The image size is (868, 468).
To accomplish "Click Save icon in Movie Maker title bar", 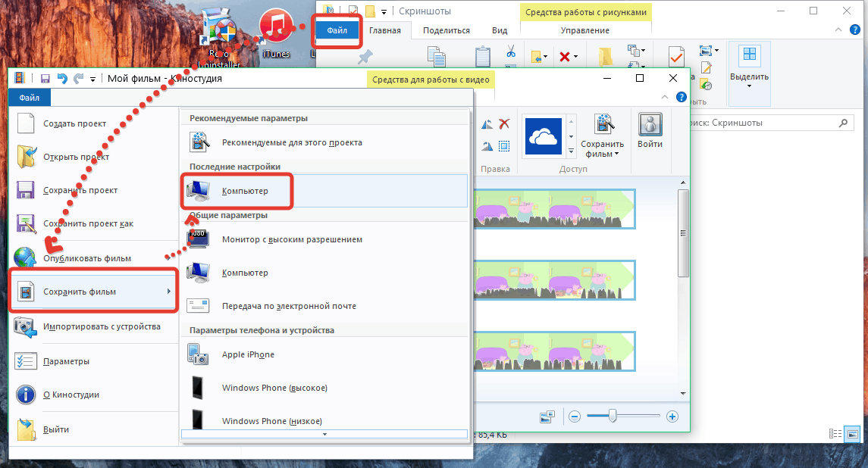I will coord(45,79).
